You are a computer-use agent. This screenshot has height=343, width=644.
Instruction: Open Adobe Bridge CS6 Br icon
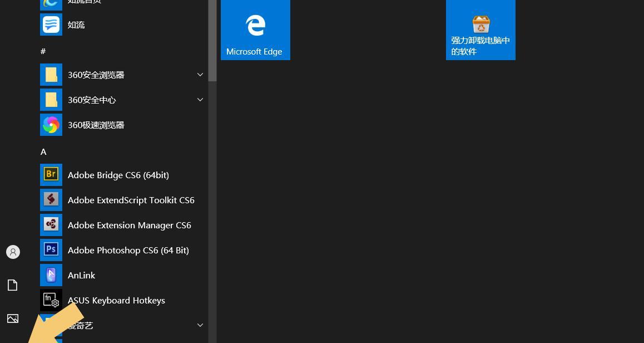point(51,175)
